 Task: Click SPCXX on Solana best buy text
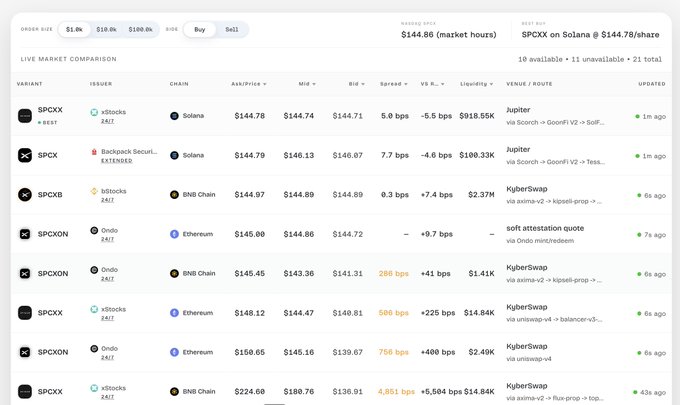click(x=590, y=35)
